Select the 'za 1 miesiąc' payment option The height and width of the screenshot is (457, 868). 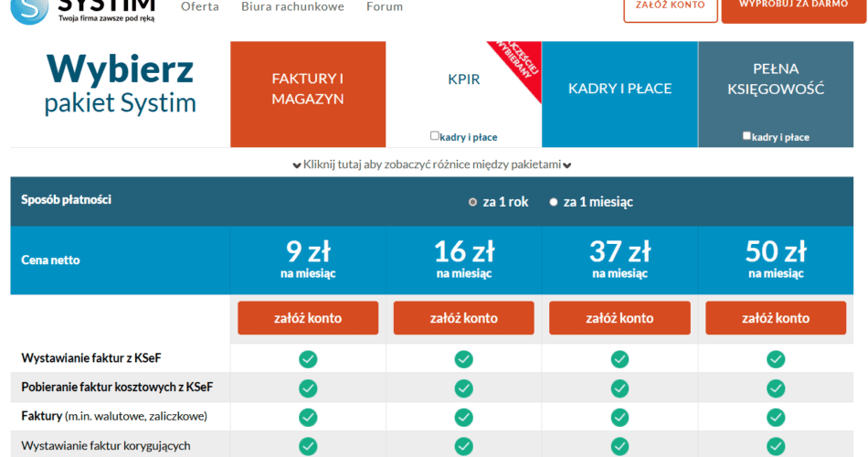point(554,202)
